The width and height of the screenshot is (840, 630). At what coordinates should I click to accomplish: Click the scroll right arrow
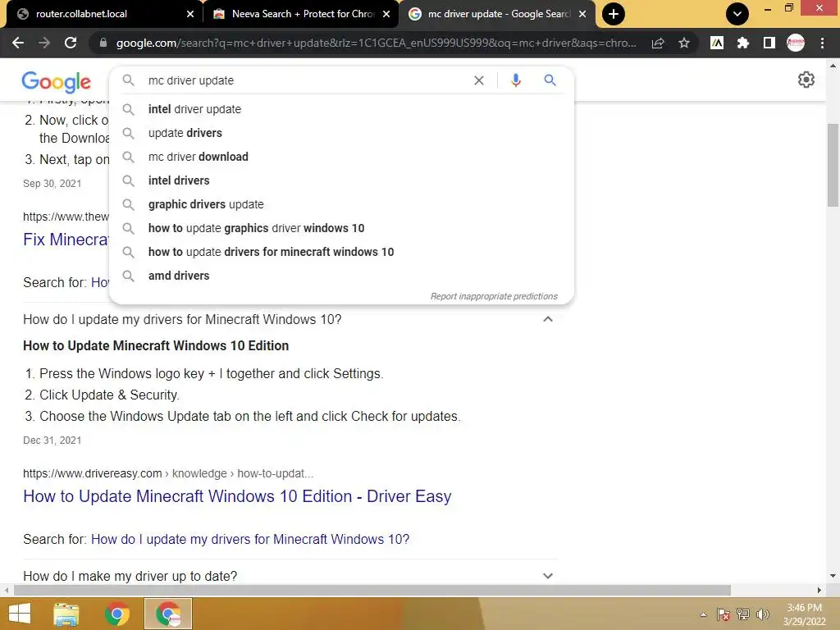click(819, 590)
